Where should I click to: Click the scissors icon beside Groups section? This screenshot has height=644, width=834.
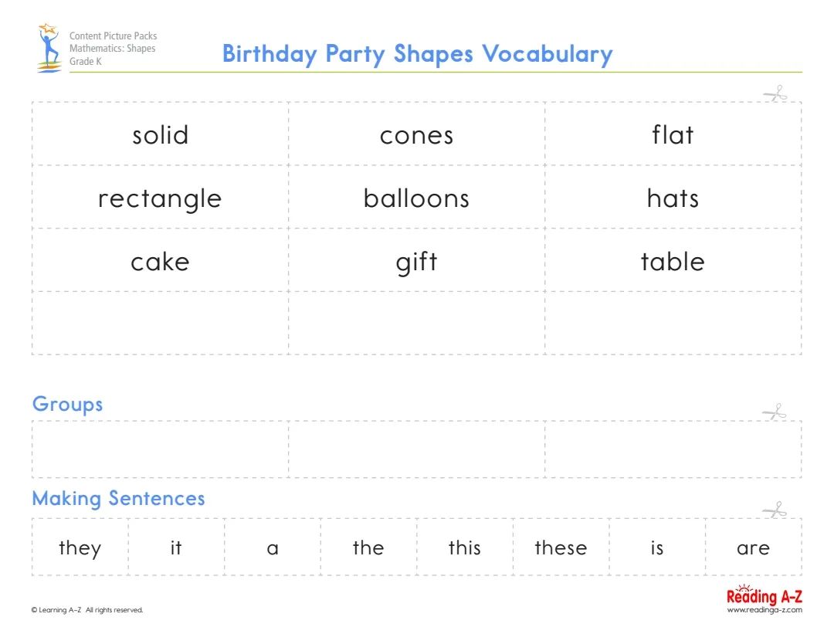coord(774,412)
